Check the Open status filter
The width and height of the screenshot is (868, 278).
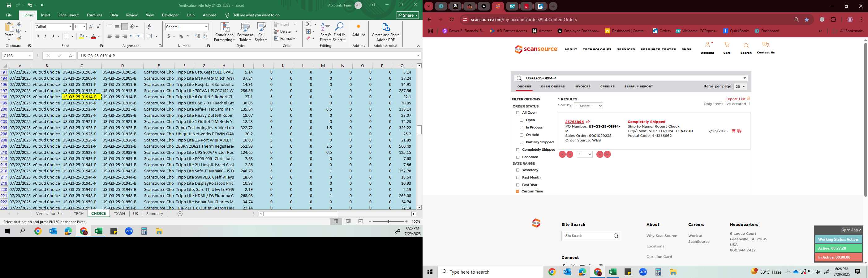point(522,120)
